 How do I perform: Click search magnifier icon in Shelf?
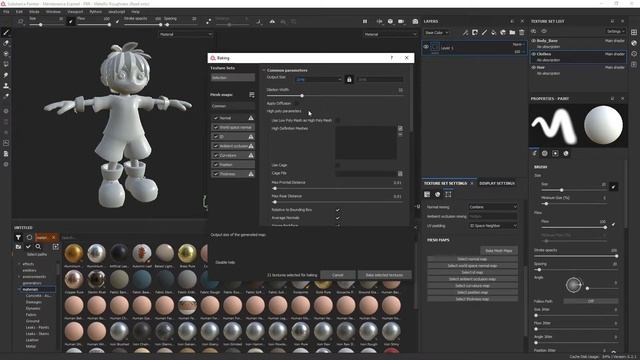point(38,247)
